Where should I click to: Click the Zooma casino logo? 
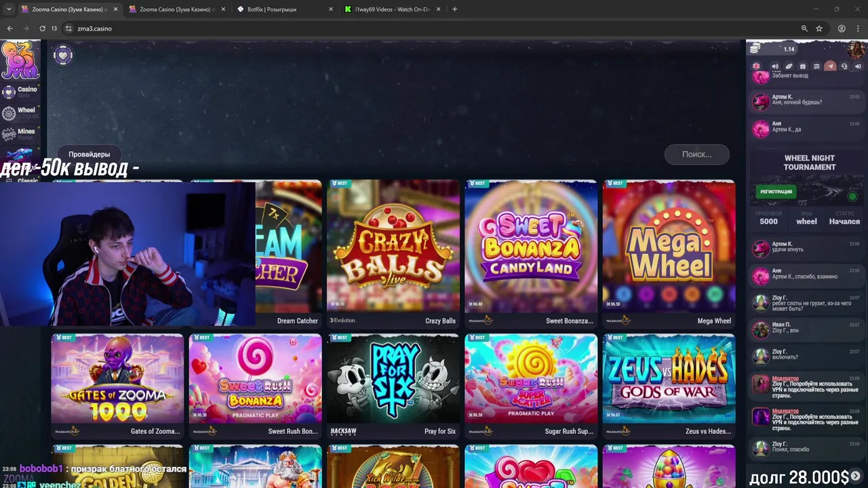(x=19, y=60)
